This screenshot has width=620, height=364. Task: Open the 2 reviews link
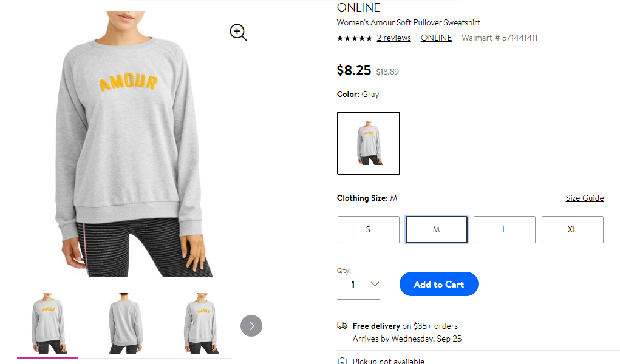click(394, 38)
